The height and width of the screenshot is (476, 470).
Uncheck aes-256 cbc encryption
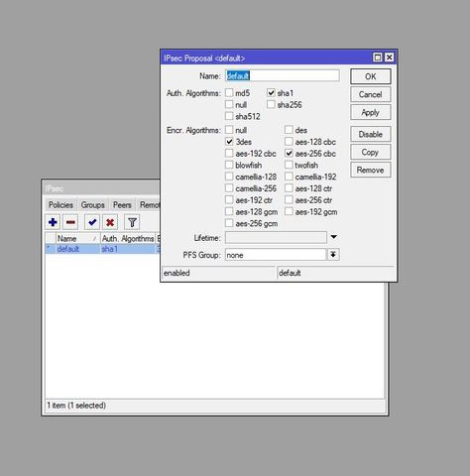pos(289,153)
